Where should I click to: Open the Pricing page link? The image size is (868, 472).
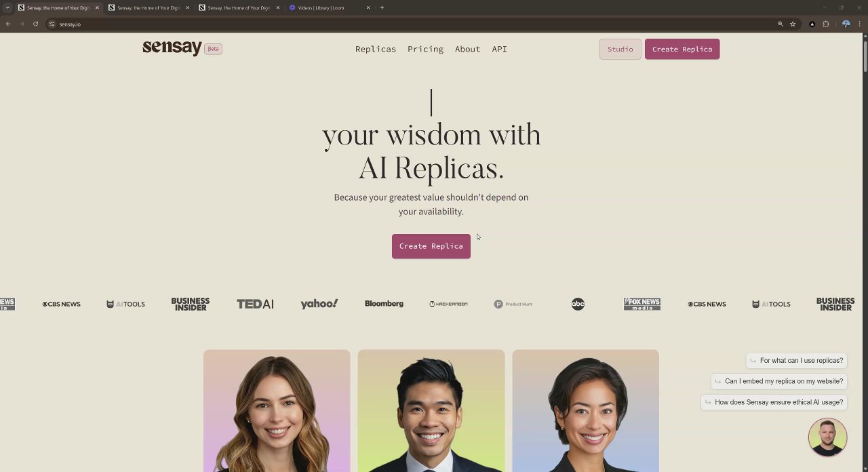click(x=425, y=49)
